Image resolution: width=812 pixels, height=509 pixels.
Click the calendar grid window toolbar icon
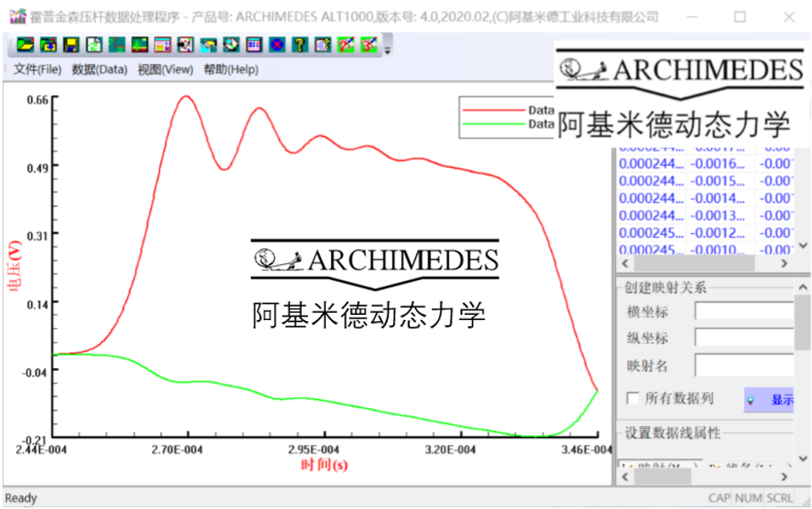coord(254,45)
